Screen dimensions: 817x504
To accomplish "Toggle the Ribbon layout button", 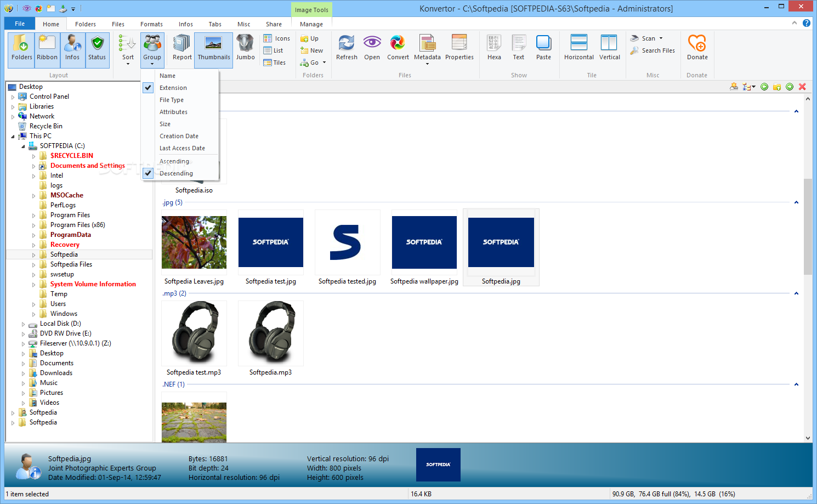I will click(47, 49).
